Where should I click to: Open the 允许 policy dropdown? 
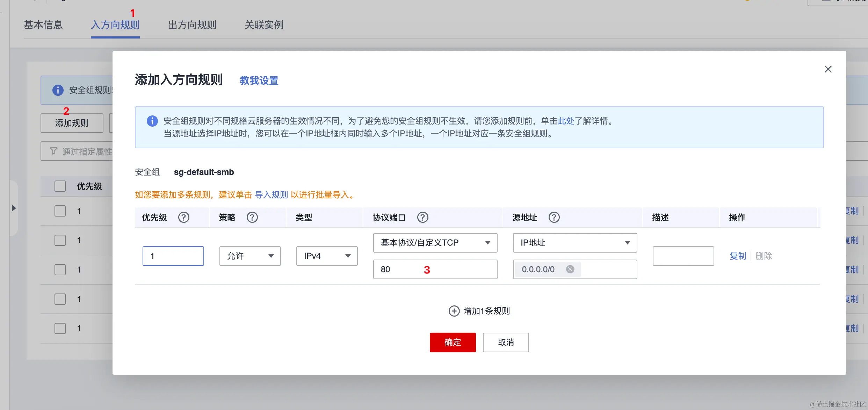click(250, 256)
